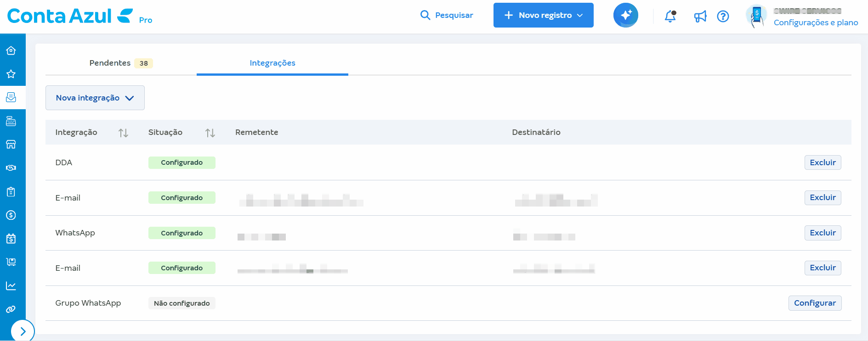Click Excluir for the DDA integration
The width and height of the screenshot is (868, 341).
pos(823,162)
